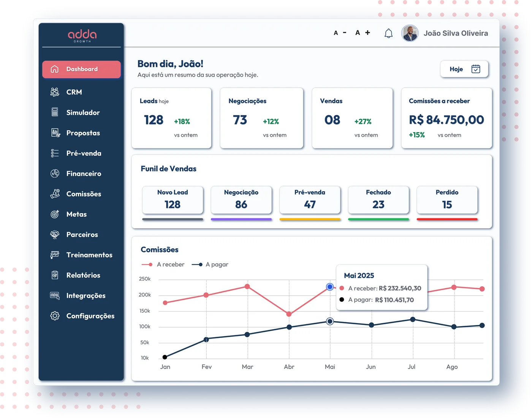Click the CRM people icon in sidebar

(55, 92)
